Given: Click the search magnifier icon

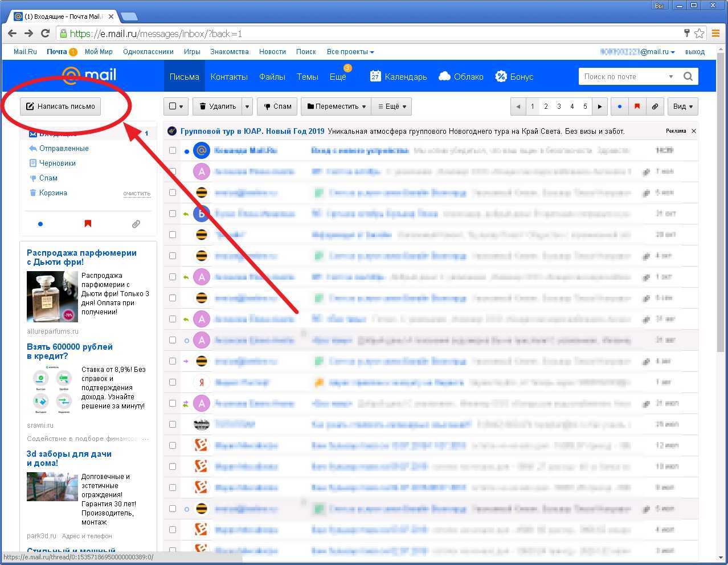Looking at the screenshot, I should point(688,76).
